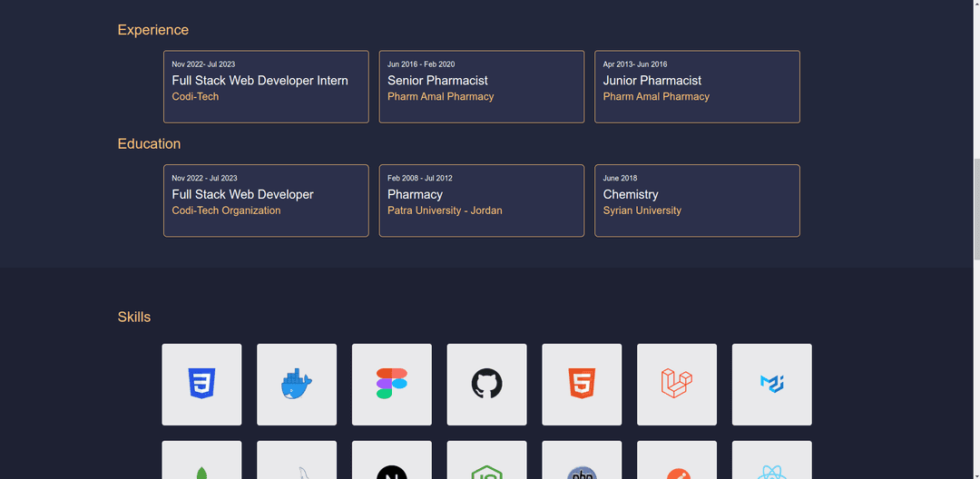Click the Senior Pharmacist title
This screenshot has height=479, width=980.
(437, 81)
